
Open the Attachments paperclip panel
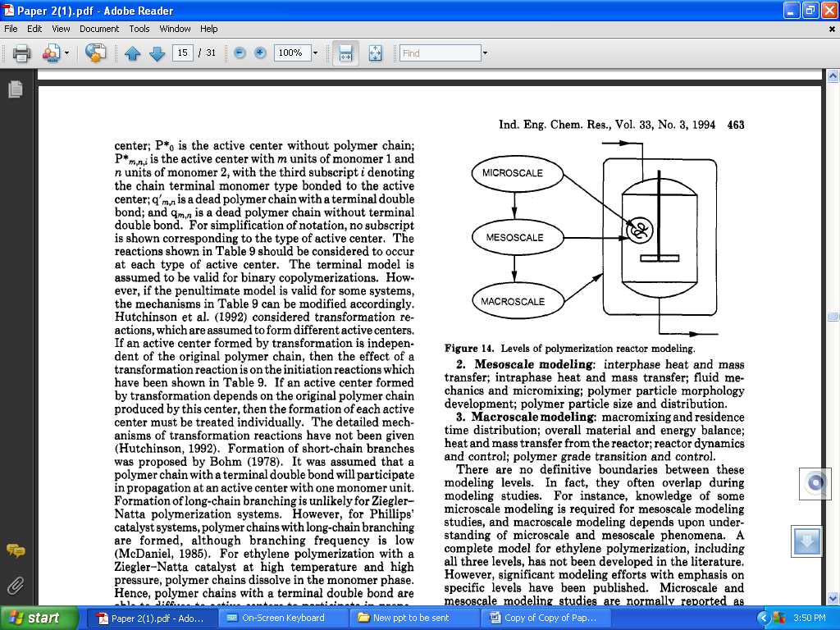pos(15,585)
